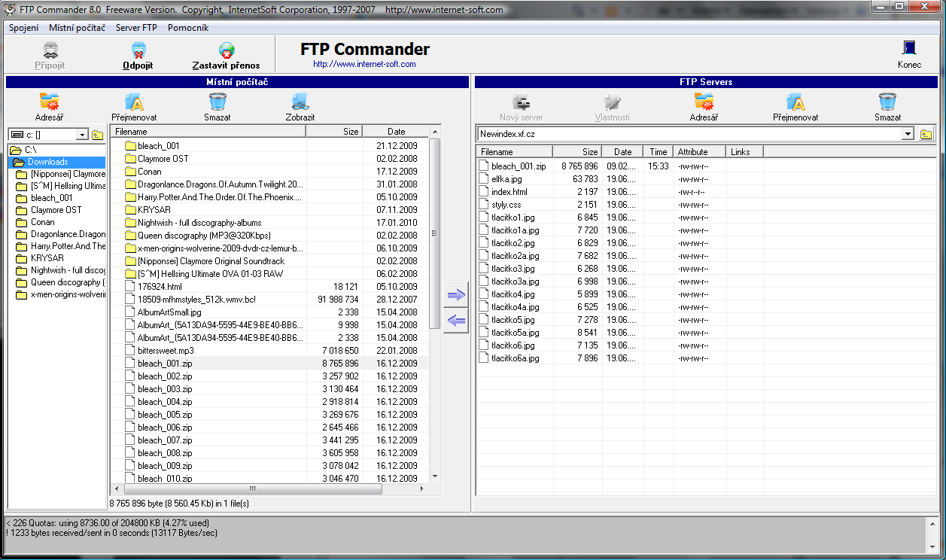
Task: Go up one folder on FTP server
Action: point(926,134)
